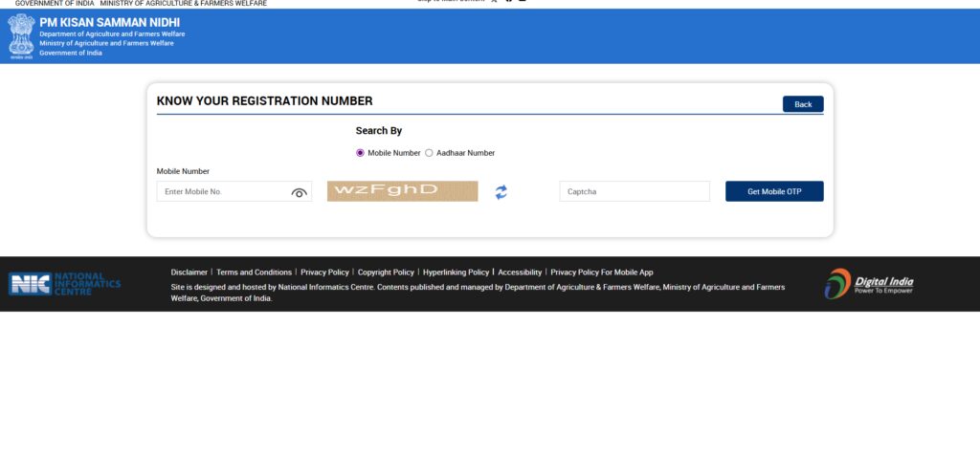Open Privacy Policy For Mobile App link
The image size is (980, 458).
(x=602, y=273)
